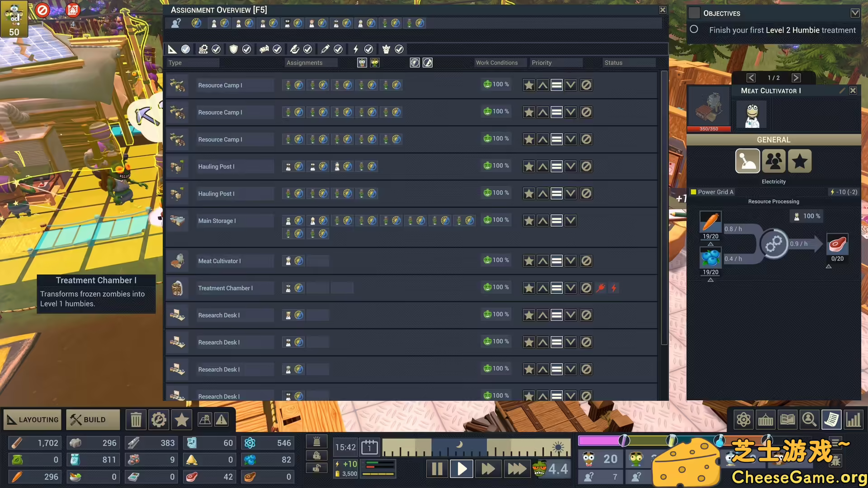Go to next building page arrow

pyautogui.click(x=796, y=78)
